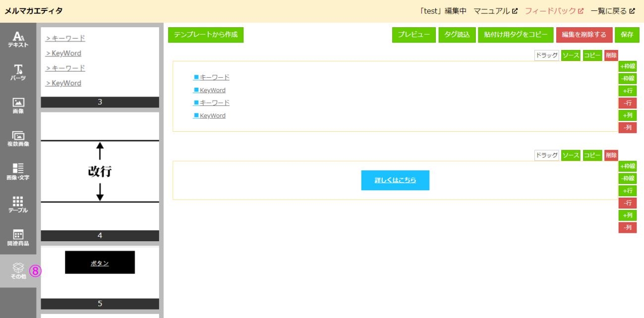Open the テーブル sidebar icon
The image size is (644, 318).
tap(18, 205)
